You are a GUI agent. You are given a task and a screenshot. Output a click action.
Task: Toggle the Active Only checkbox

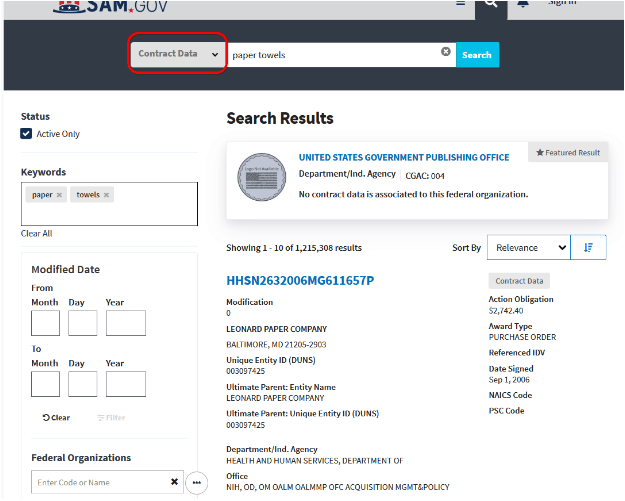coord(26,134)
